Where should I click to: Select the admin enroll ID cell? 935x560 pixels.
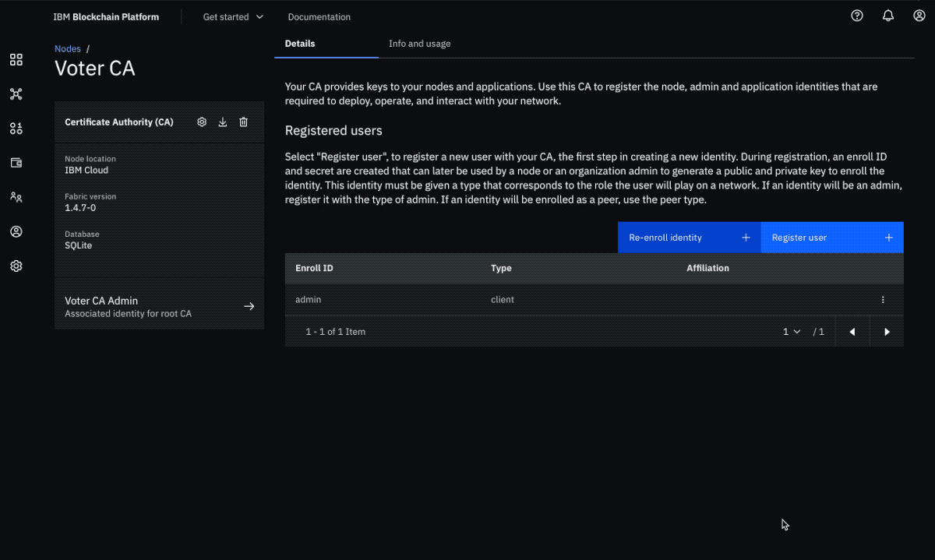click(x=309, y=300)
